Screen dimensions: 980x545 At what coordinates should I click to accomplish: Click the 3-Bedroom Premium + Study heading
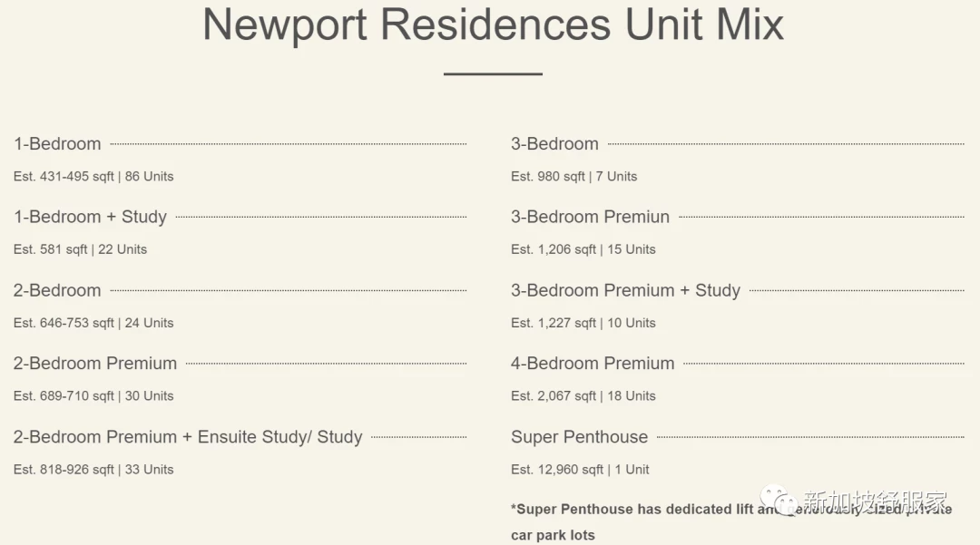[625, 290]
